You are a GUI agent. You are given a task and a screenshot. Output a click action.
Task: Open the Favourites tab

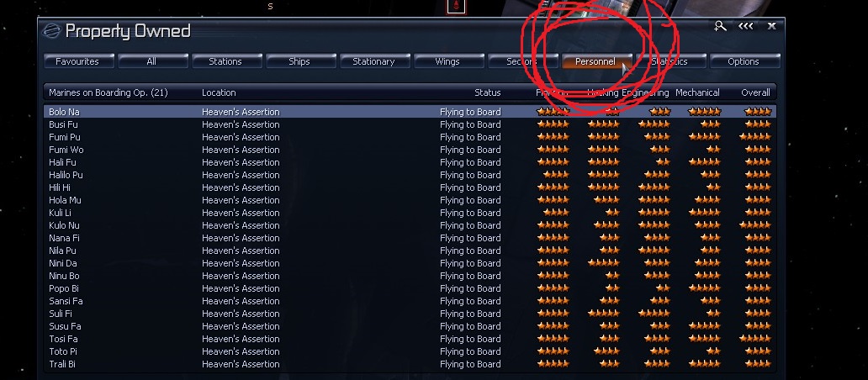(x=78, y=61)
